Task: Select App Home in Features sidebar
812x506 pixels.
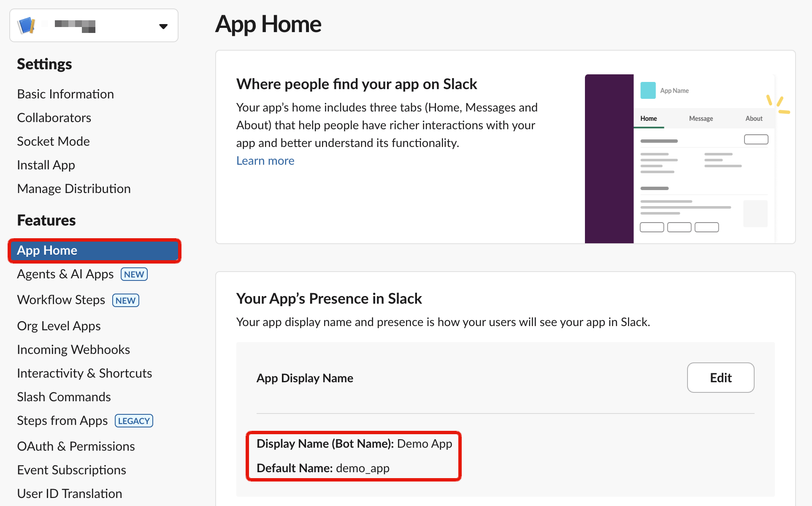Action: click(x=95, y=250)
